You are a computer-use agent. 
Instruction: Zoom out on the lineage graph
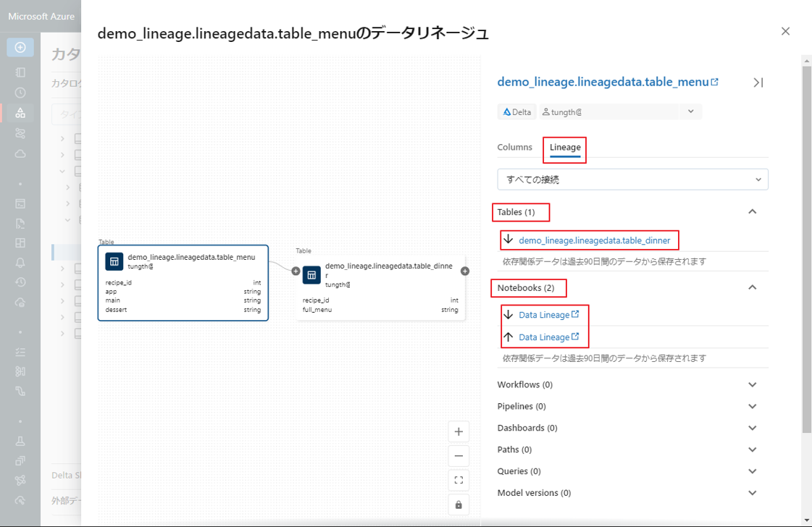(x=459, y=456)
